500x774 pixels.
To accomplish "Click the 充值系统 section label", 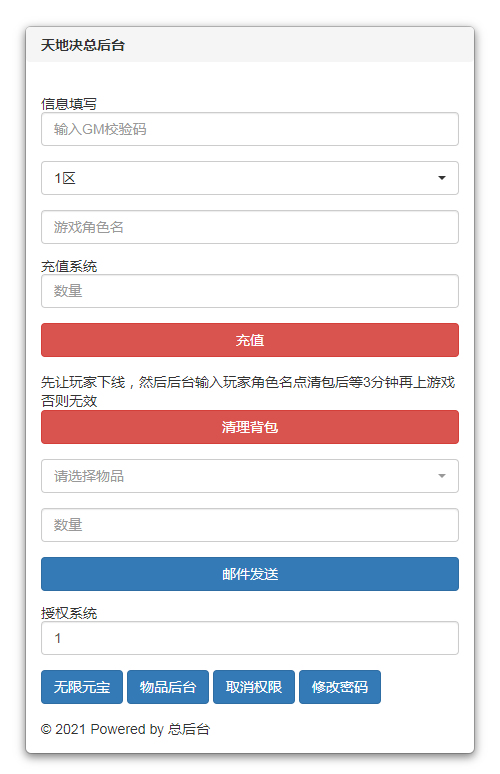I will coord(69,267).
